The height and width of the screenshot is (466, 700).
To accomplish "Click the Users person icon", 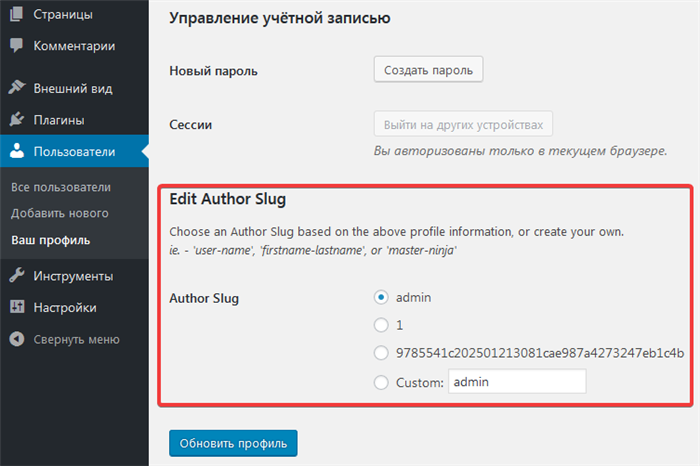I will pos(17,151).
